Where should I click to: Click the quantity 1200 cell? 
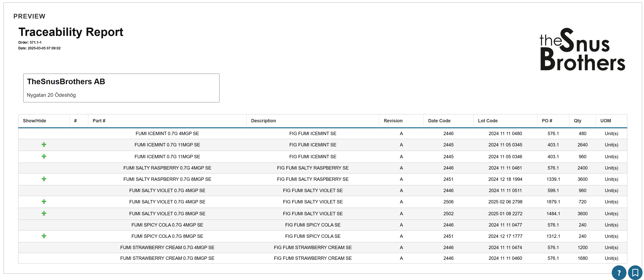coord(583,247)
